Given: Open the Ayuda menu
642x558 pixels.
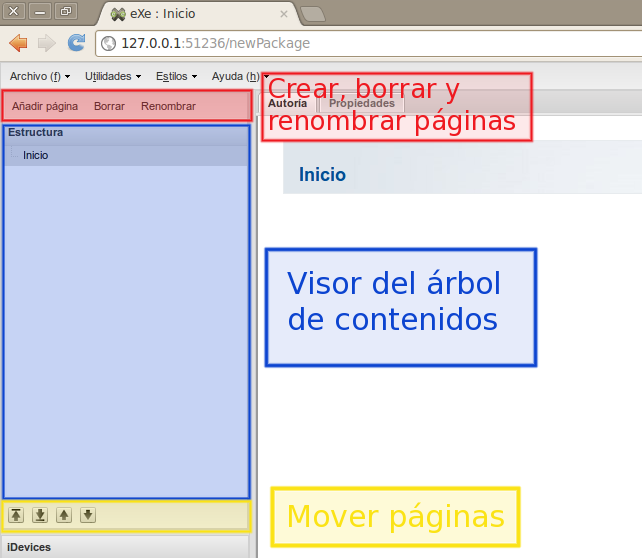Looking at the screenshot, I should point(236,76).
